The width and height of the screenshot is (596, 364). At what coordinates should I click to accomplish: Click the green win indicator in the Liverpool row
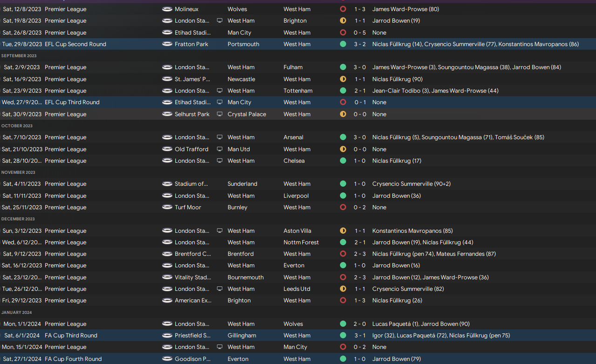coord(343,196)
